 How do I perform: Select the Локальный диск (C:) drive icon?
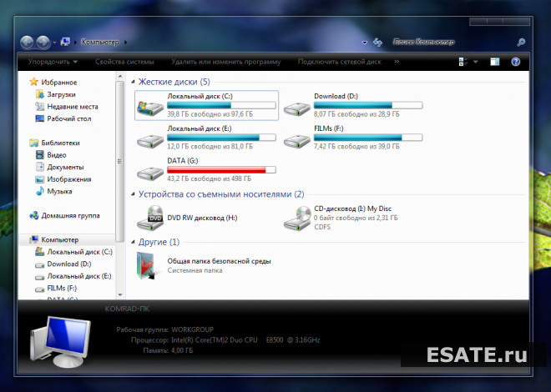[150, 108]
